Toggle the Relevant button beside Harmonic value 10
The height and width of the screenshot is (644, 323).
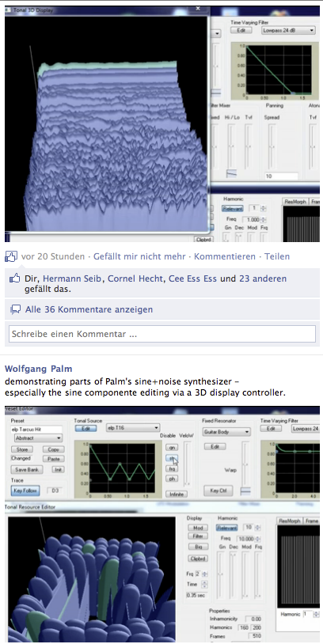[228, 528]
